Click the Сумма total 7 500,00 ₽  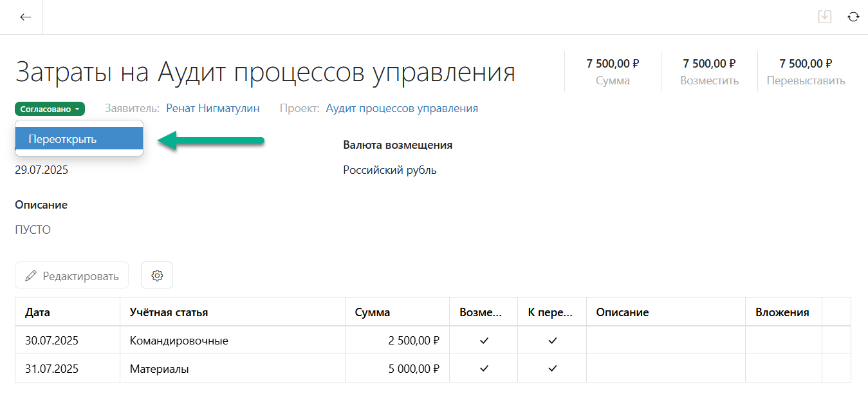point(613,63)
